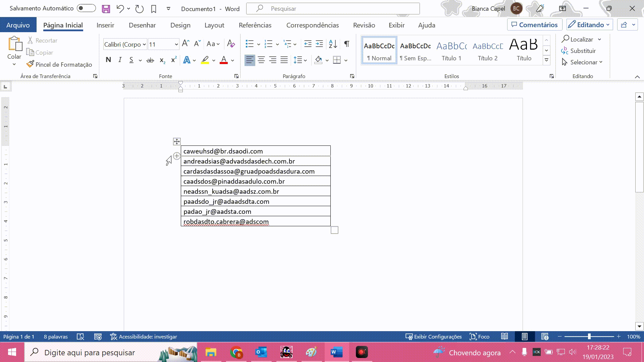The height and width of the screenshot is (362, 644).
Task: Expand the font size dropdown
Action: (x=176, y=44)
